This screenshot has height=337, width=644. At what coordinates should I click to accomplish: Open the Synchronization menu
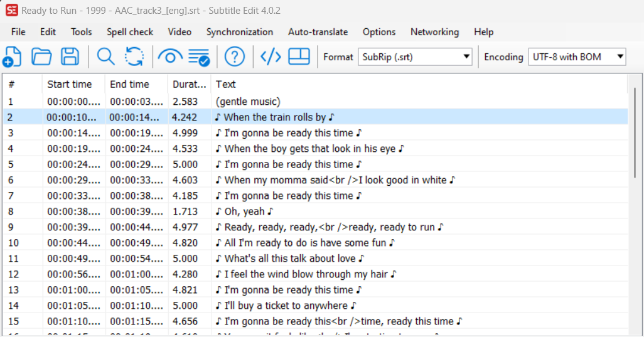(x=240, y=32)
